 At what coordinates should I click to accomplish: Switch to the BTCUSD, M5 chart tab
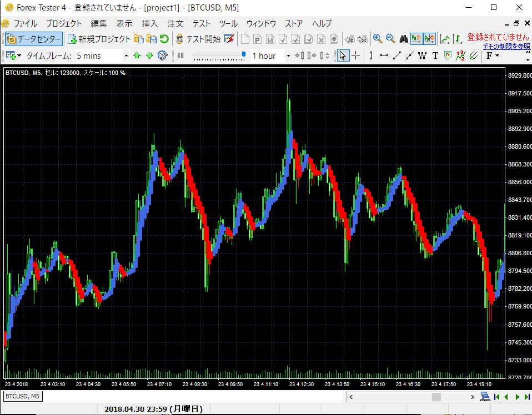coord(23,396)
